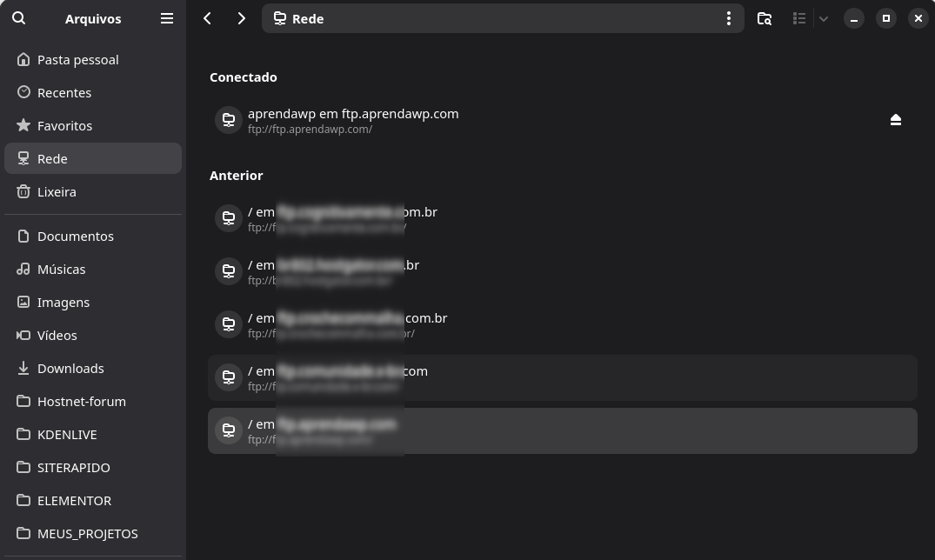
Task: Click the search folder icon
Action: 765,18
